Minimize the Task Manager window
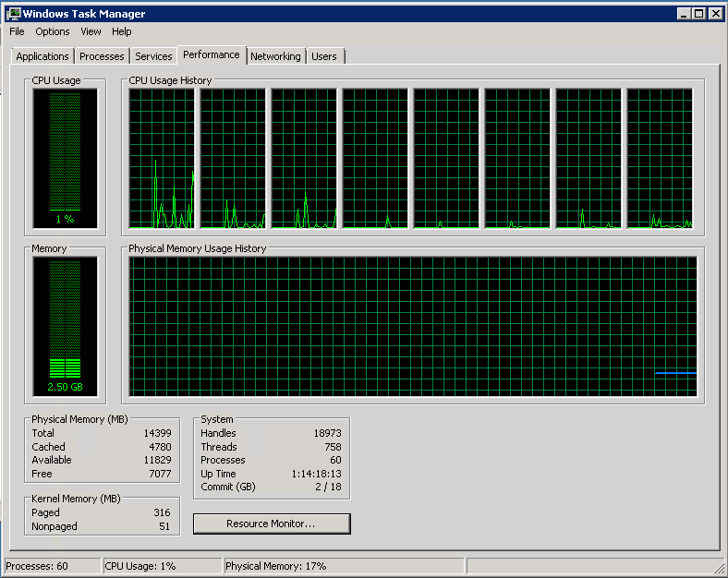The height and width of the screenshot is (578, 728). pos(684,14)
